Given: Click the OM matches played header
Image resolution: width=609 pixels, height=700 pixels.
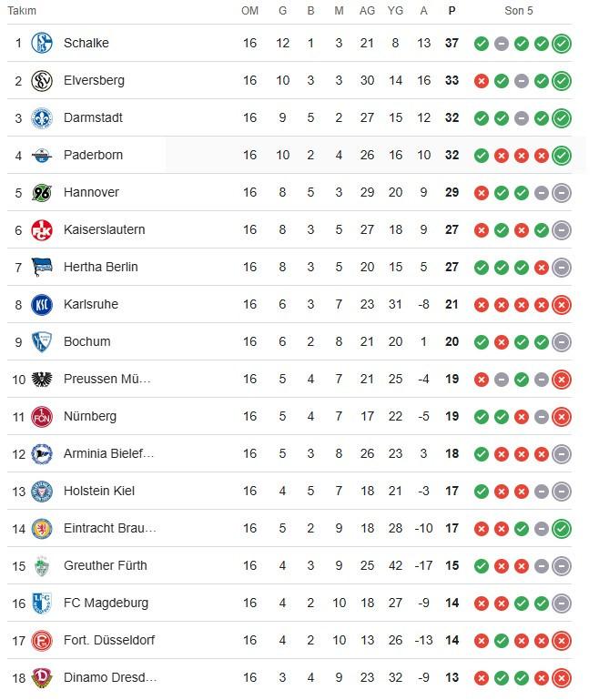Looking at the screenshot, I should pos(249,11).
